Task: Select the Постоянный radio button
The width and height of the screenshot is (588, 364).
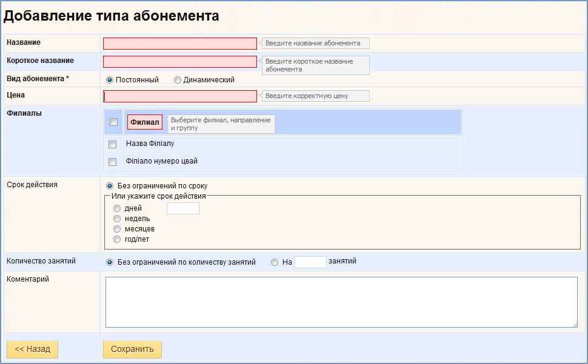Action: (x=110, y=80)
